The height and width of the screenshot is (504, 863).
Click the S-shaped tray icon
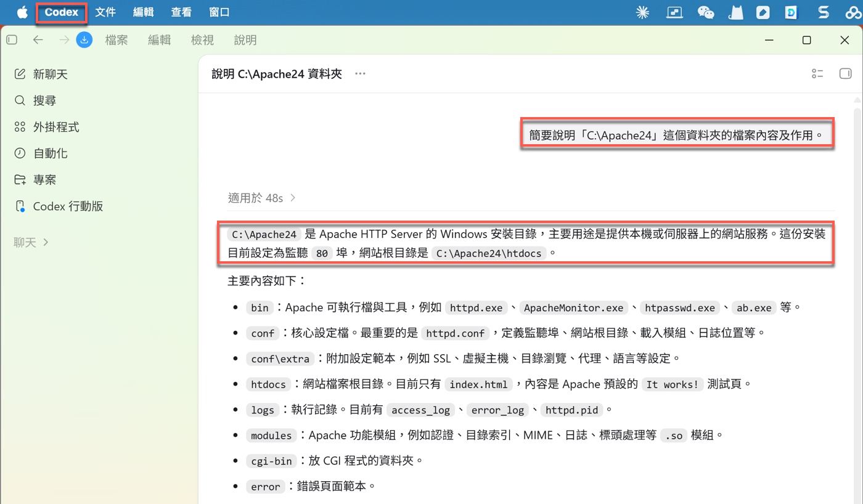click(823, 12)
